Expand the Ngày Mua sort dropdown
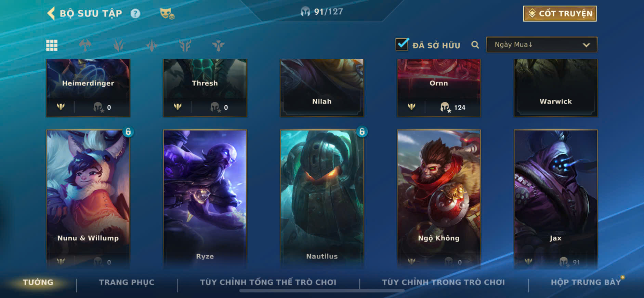The height and width of the screenshot is (298, 644). 542,45
